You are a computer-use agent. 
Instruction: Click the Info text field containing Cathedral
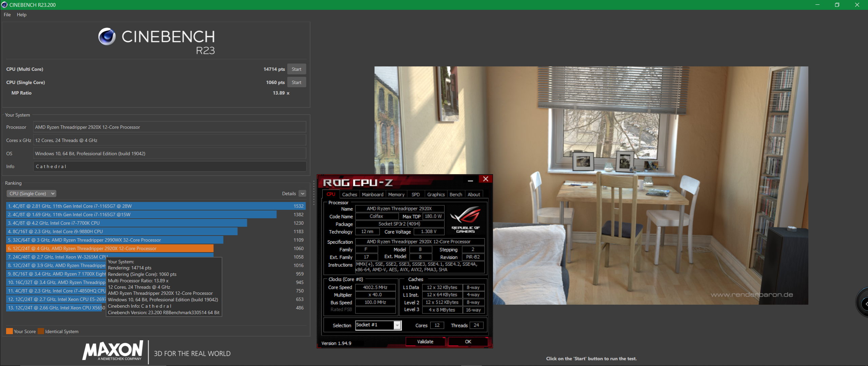click(x=170, y=166)
